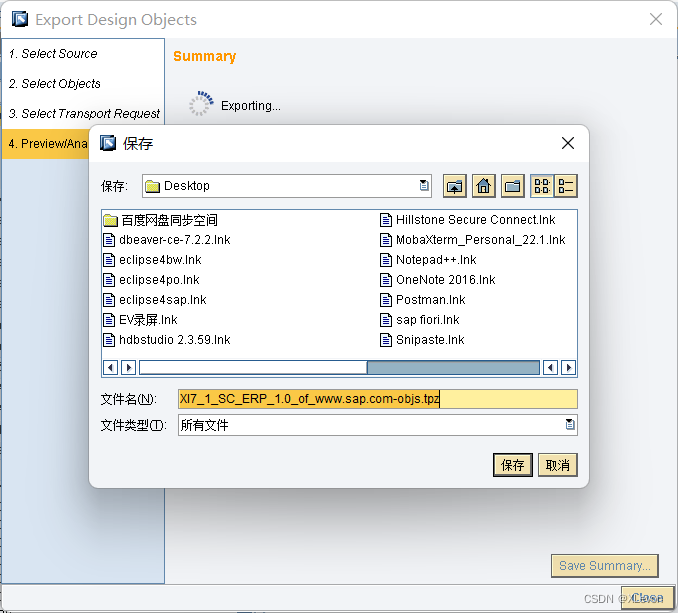Select Postman.lnk file
The width and height of the screenshot is (678, 613).
click(422, 300)
